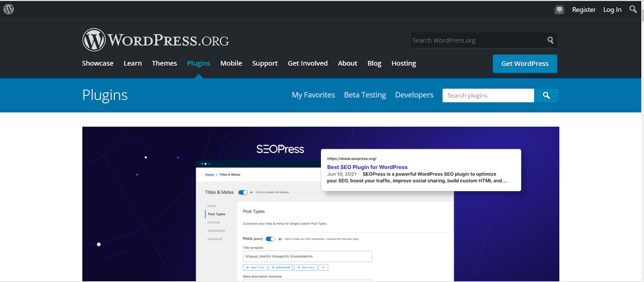Screen dimensions: 644x282
Task: Select Post Types in banner sidebar
Action: pos(217,214)
